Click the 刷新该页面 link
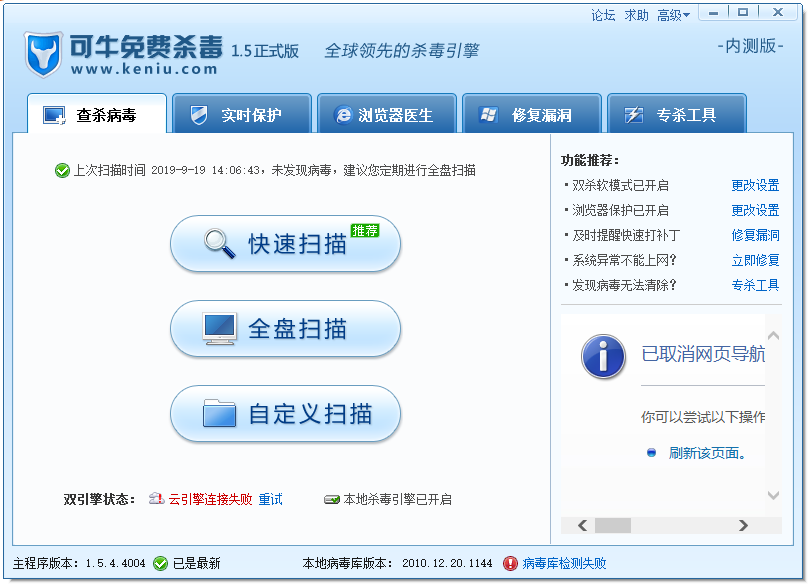The width and height of the screenshot is (812, 584). (707, 453)
